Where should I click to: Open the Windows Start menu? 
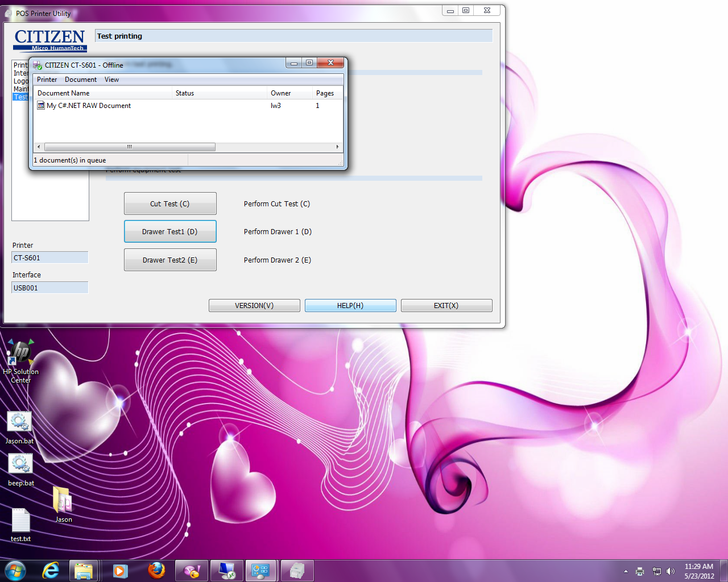[x=15, y=571]
